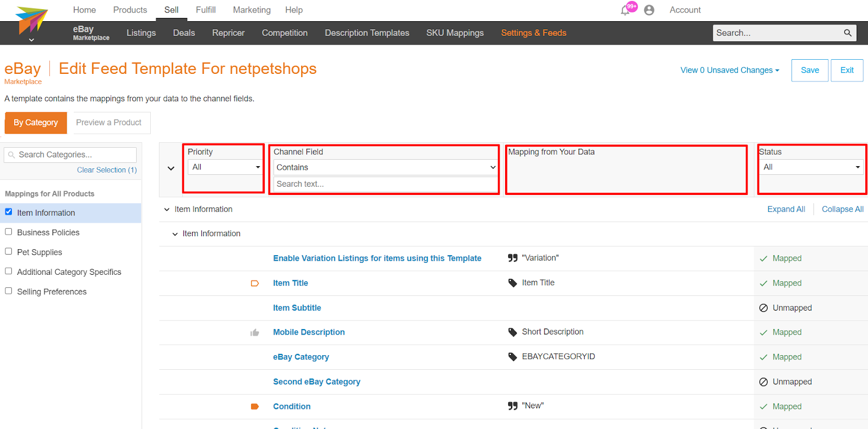
Task: Open SKU Mappings tab
Action: [x=455, y=33]
